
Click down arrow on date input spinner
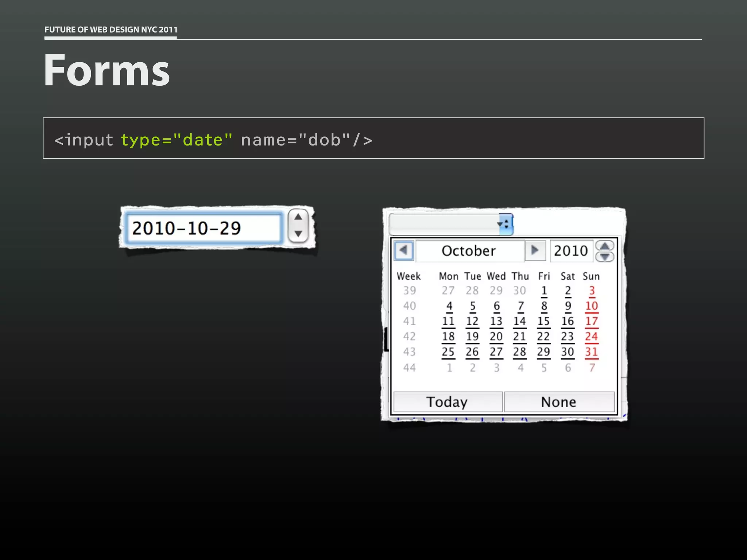tap(298, 234)
